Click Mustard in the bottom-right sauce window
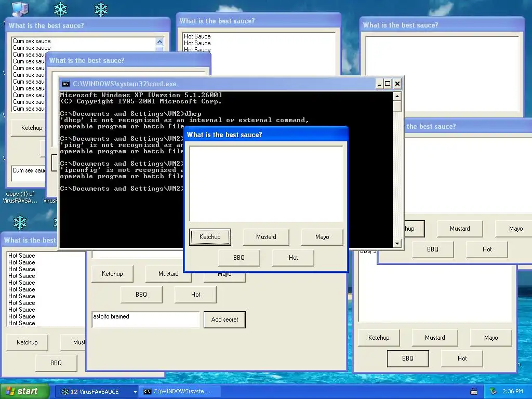Screen dimensions: 532x399 435,338
